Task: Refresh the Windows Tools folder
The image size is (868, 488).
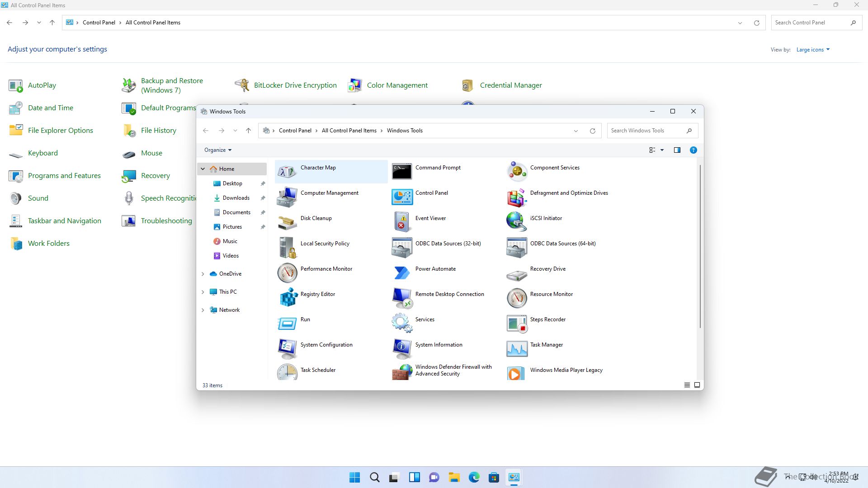Action: (593, 131)
